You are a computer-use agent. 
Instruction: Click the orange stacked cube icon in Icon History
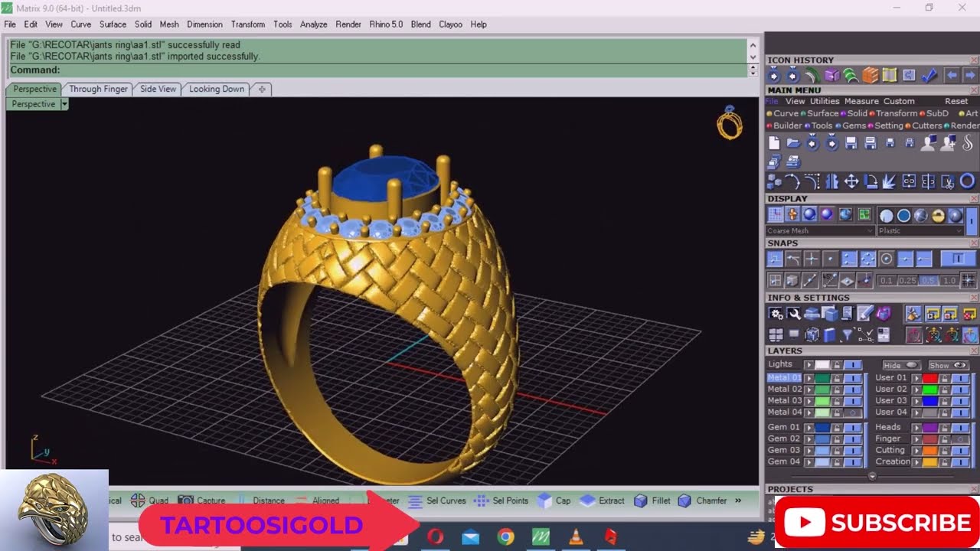click(x=870, y=76)
